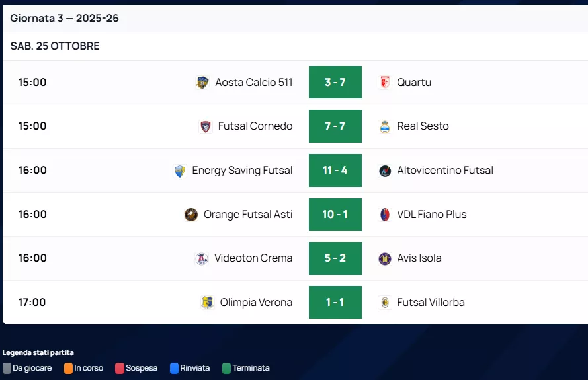Viewport: 588px width, 380px height.
Task: Open the 11 - 4 match score
Action: click(335, 171)
